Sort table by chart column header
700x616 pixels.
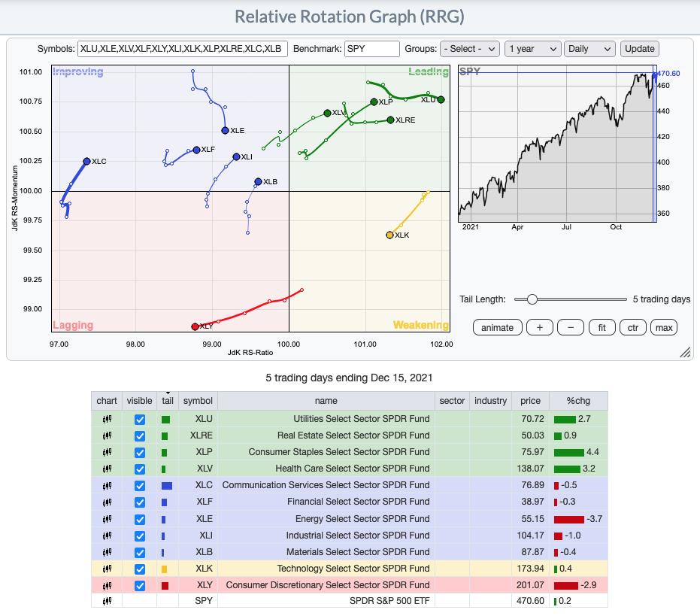point(107,401)
